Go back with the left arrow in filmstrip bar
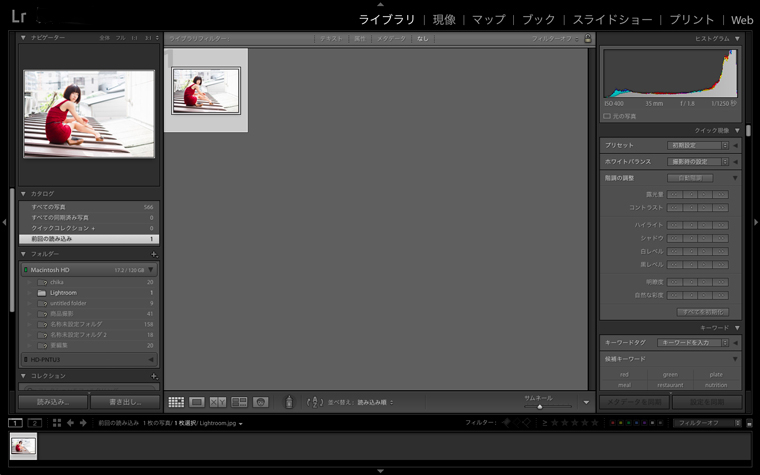 pyautogui.click(x=70, y=423)
